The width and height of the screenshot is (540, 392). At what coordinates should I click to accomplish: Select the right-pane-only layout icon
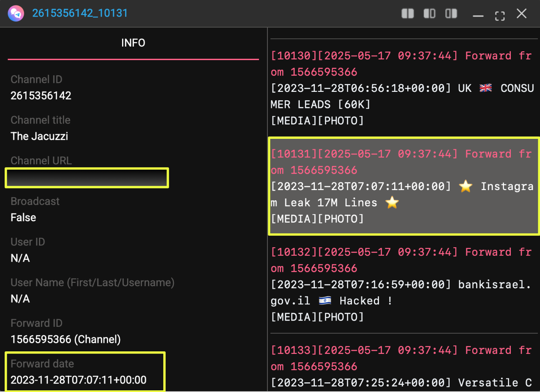coord(451,14)
